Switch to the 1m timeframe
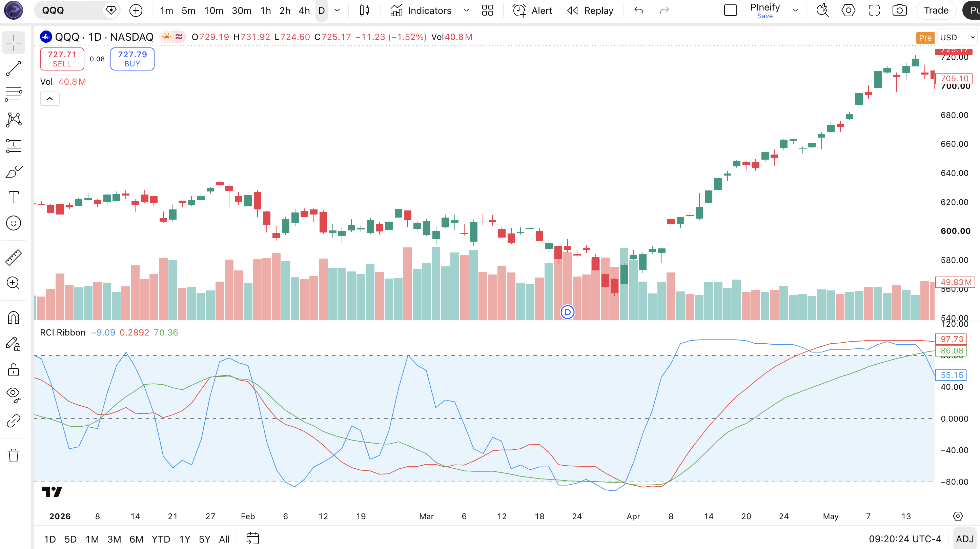Screen dimensions: 980x549 coord(166,10)
